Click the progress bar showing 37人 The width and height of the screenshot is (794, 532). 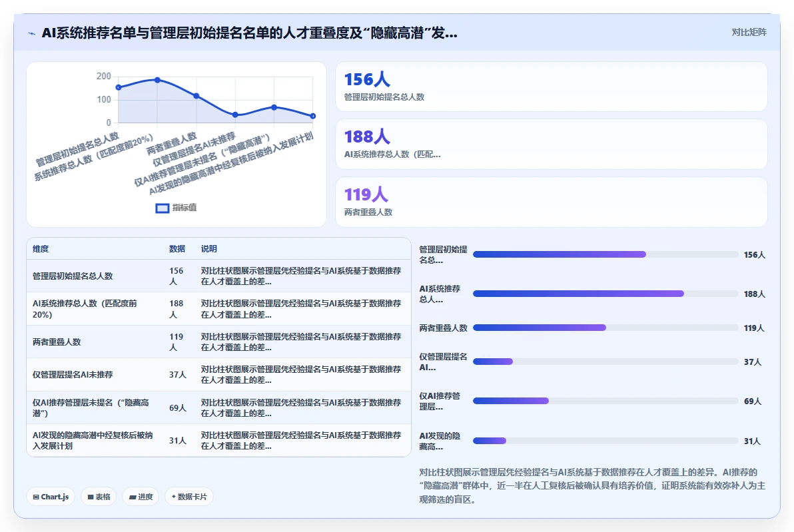[x=605, y=362]
